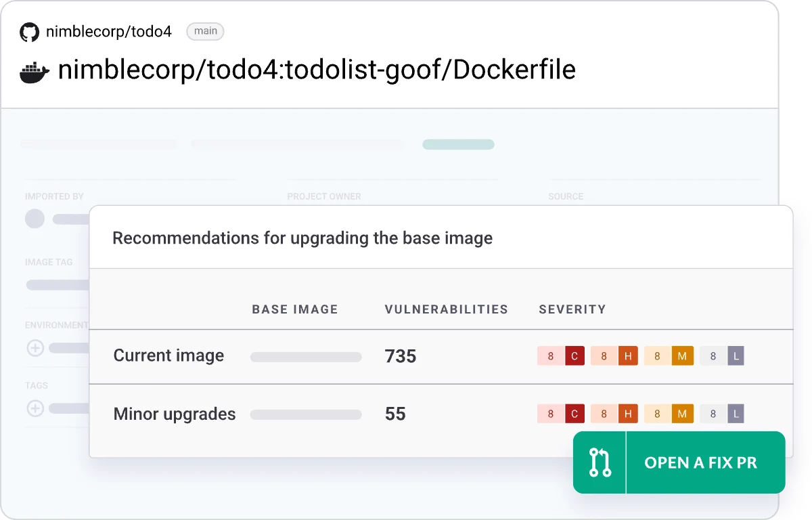Expand the Tags section with the plus button
The image size is (812, 520).
35,408
